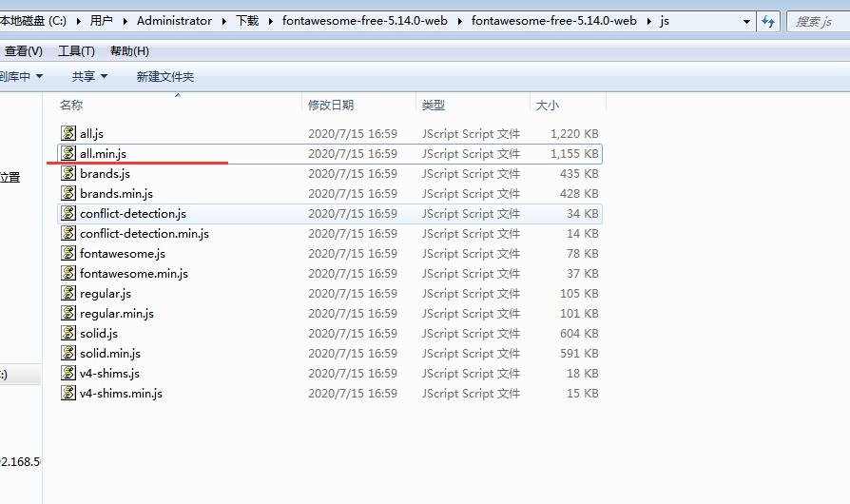The height and width of the screenshot is (504, 850).
Task: Click the all.min.js file icon
Action: tap(68, 153)
